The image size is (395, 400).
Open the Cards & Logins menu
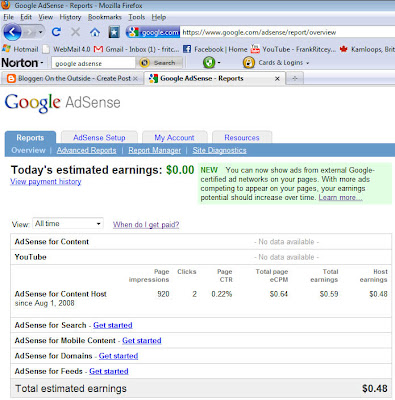(x=283, y=62)
